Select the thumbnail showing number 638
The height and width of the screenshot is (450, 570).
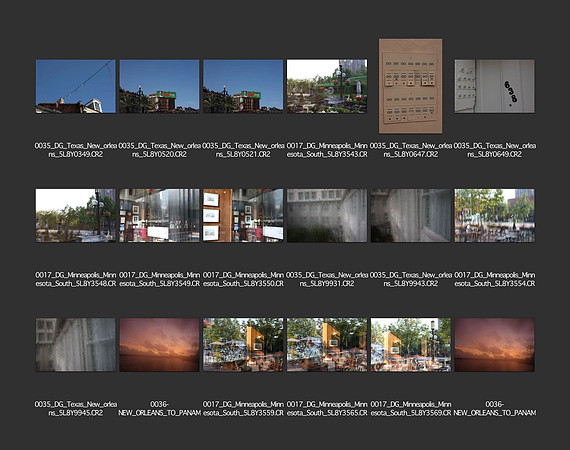494,86
